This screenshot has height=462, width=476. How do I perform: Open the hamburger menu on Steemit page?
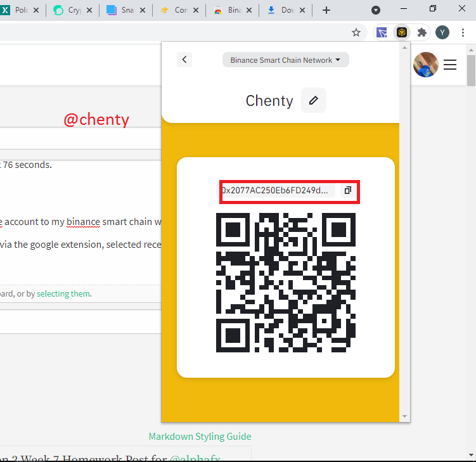pos(450,65)
